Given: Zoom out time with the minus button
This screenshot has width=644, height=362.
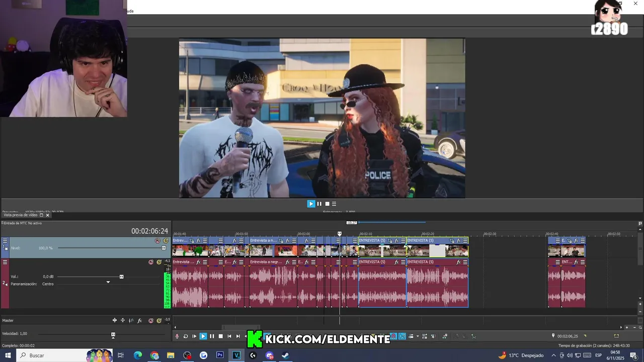Looking at the screenshot, I should click(634, 327).
